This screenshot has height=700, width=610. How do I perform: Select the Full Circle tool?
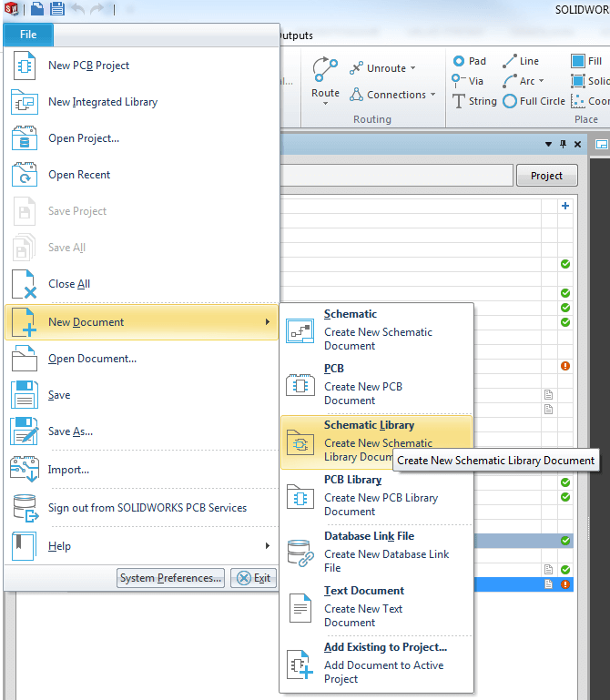tap(534, 101)
